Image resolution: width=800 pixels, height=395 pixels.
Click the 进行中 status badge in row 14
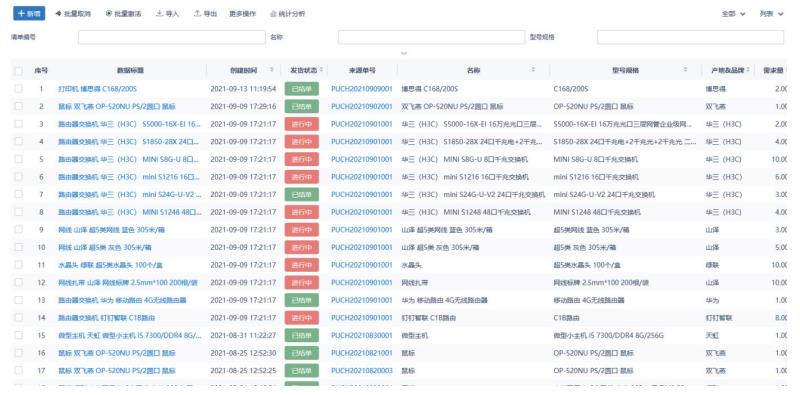pos(302,317)
